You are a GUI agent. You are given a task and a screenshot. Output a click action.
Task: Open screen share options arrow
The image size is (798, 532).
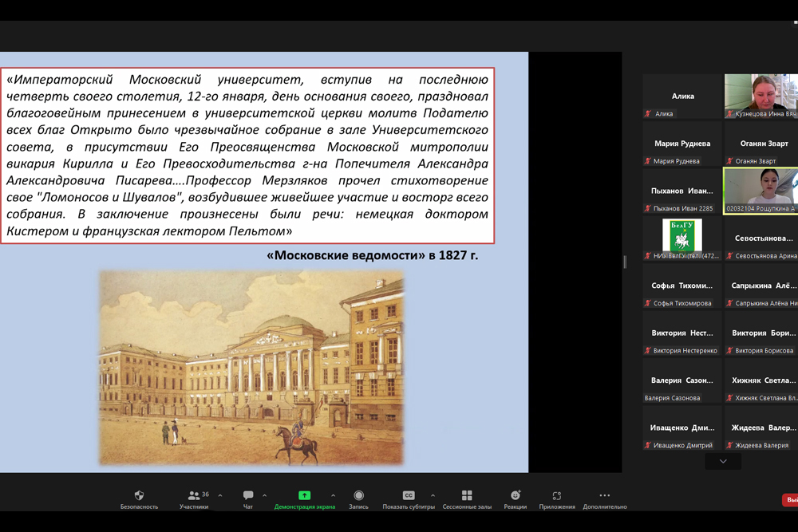[333, 495]
